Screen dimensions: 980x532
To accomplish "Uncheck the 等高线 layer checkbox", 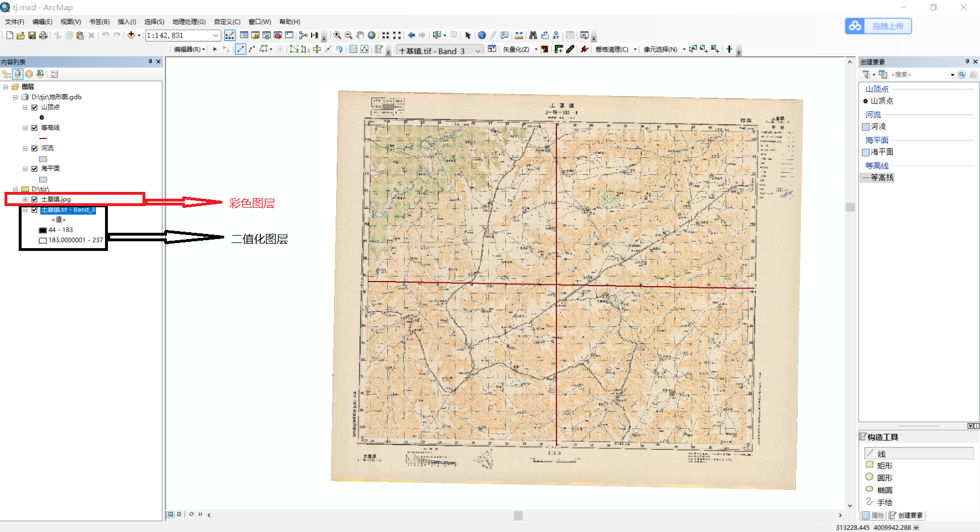I will (x=35, y=128).
